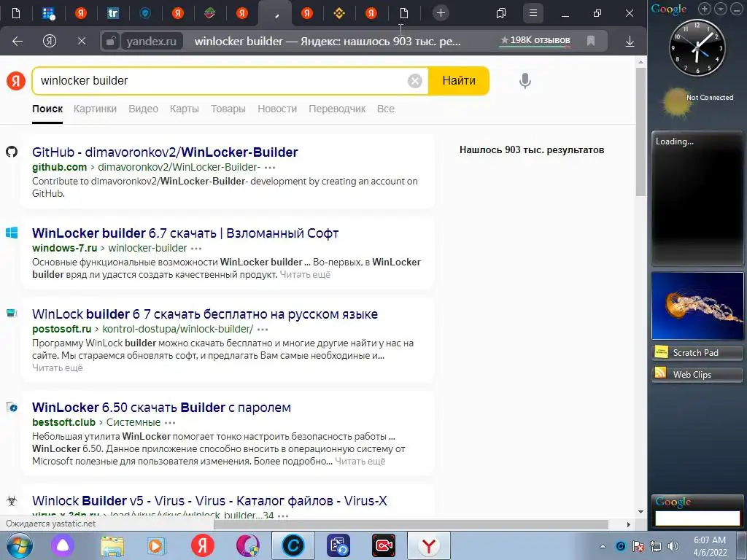This screenshot has height=560, width=747.
Task: Expand options dots next to github.com result
Action: pos(270,168)
